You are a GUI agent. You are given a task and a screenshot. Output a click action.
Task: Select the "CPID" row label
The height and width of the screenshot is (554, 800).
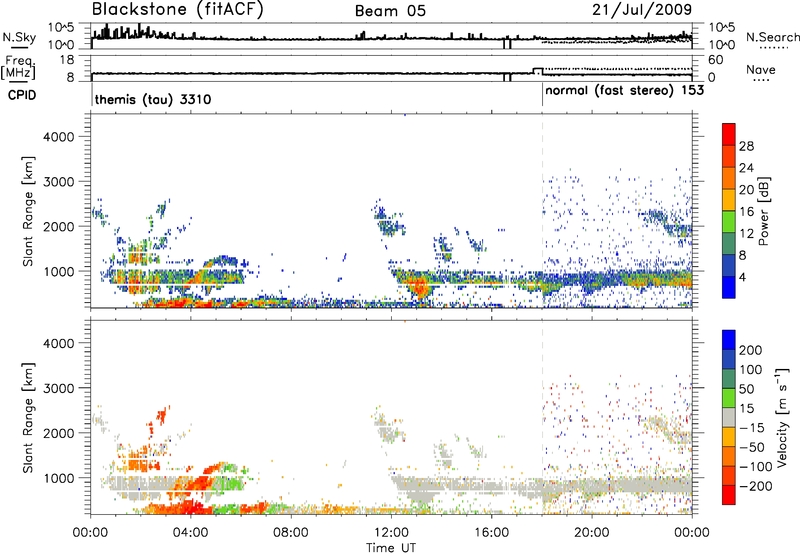(x=22, y=95)
